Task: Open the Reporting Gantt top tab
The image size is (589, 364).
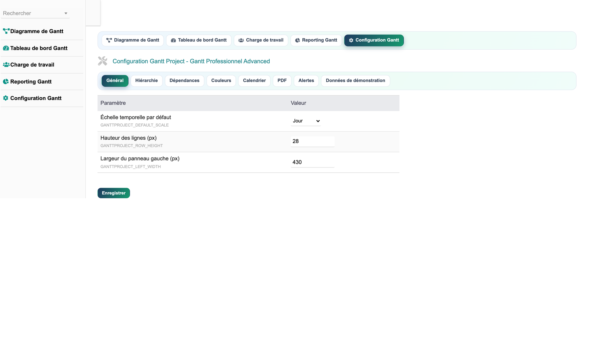Action: point(316,40)
